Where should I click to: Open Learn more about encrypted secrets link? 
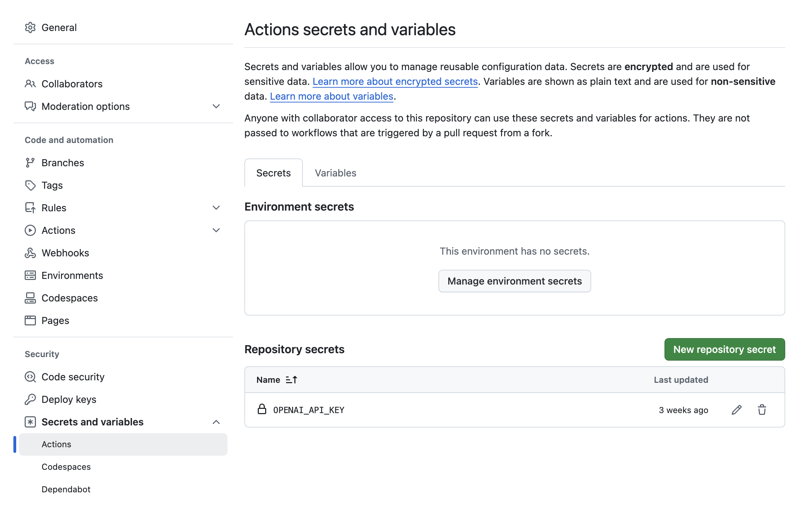395,81
